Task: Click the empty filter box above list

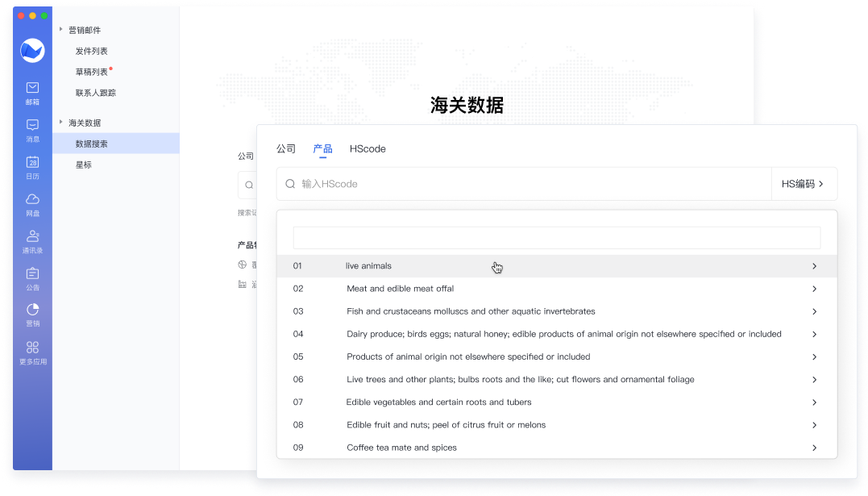Action: click(x=556, y=238)
